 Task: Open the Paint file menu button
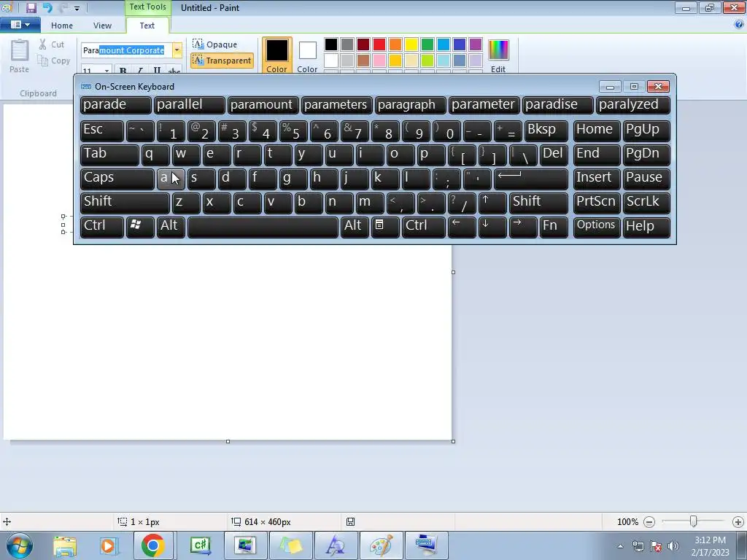click(x=20, y=25)
